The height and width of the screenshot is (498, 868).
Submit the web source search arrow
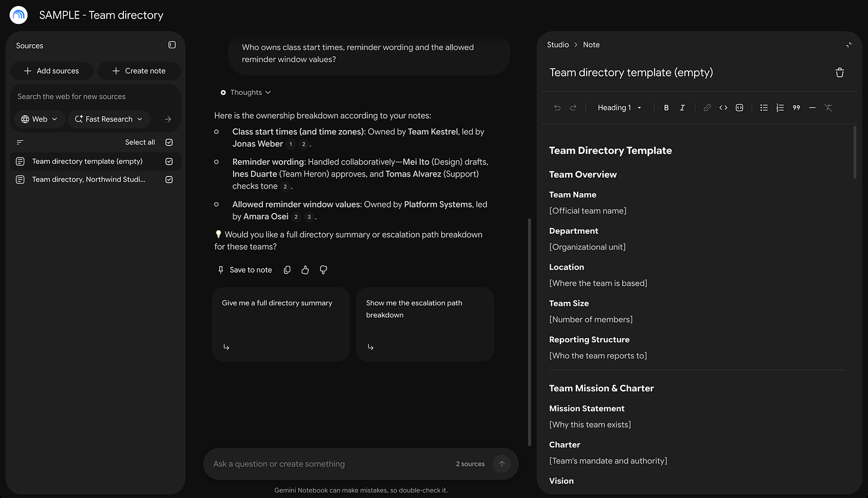pyautogui.click(x=168, y=119)
